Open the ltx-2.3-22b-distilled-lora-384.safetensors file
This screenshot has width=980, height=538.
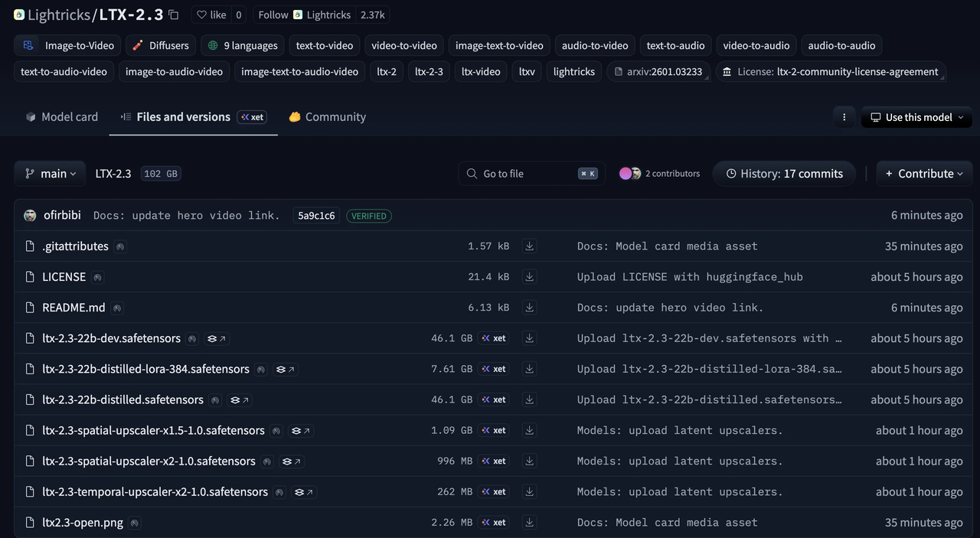coord(145,369)
